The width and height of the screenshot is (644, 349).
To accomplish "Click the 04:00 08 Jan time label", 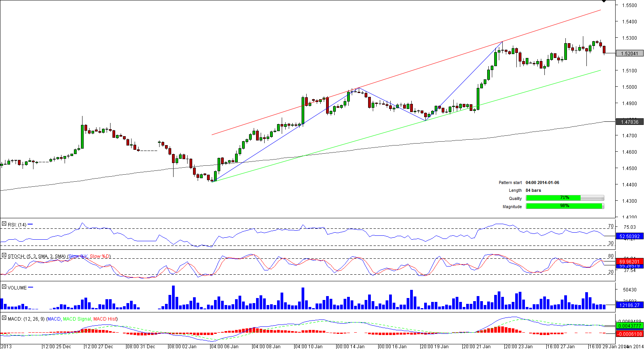I will click(267, 347).
